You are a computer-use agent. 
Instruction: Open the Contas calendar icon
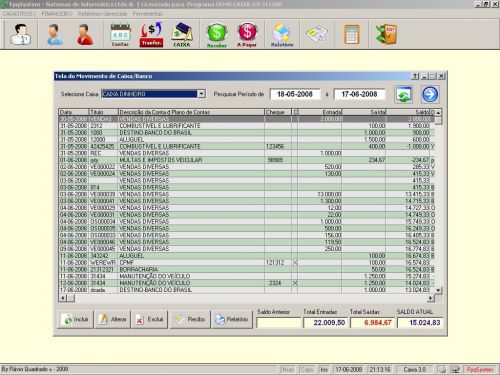pyautogui.click(x=120, y=34)
